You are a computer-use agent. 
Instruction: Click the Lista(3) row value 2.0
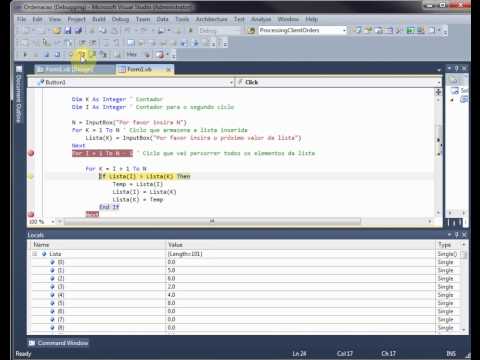click(x=171, y=287)
